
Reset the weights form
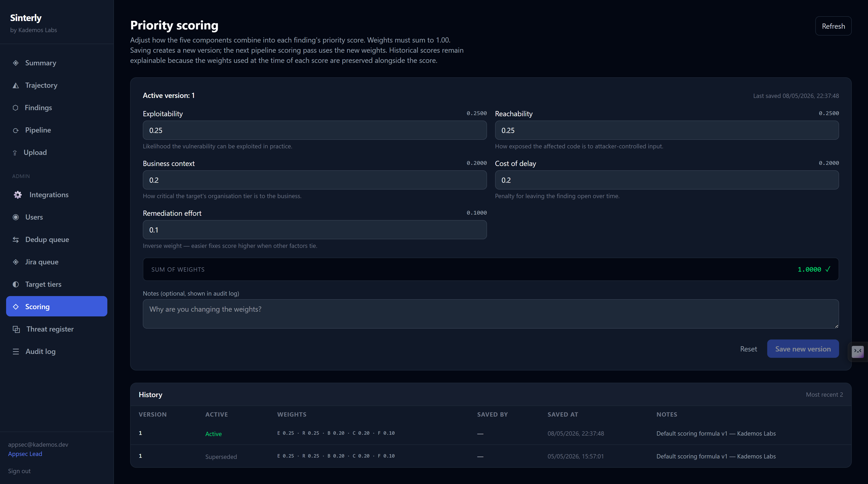(748, 349)
